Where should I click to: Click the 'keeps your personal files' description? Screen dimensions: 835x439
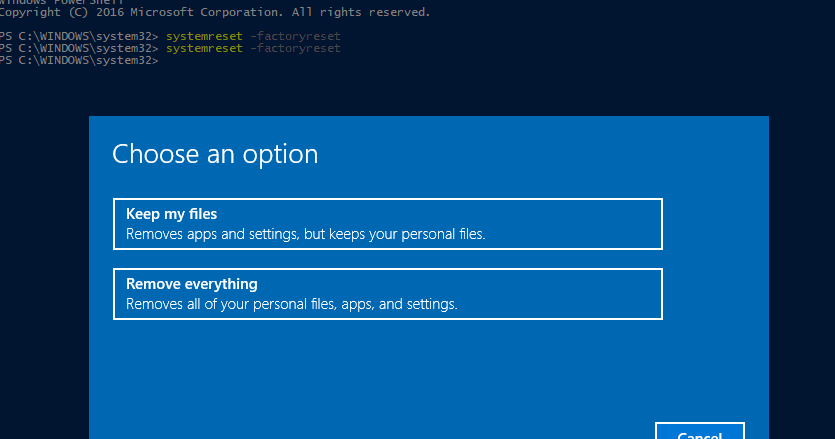coord(400,234)
